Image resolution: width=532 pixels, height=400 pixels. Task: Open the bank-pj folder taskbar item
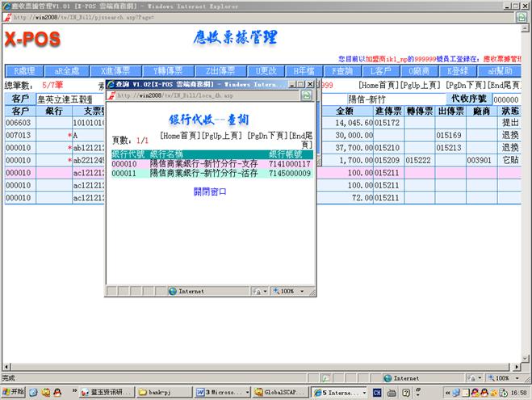165,392
